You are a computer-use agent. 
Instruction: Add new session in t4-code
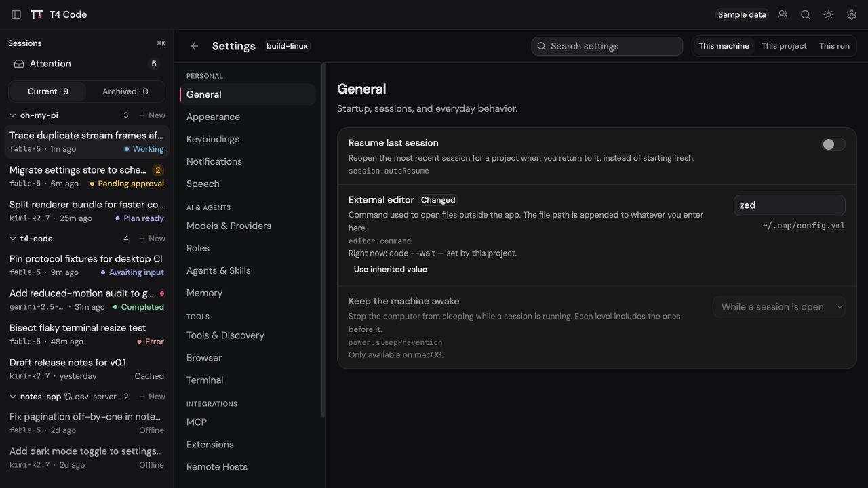[x=152, y=239]
